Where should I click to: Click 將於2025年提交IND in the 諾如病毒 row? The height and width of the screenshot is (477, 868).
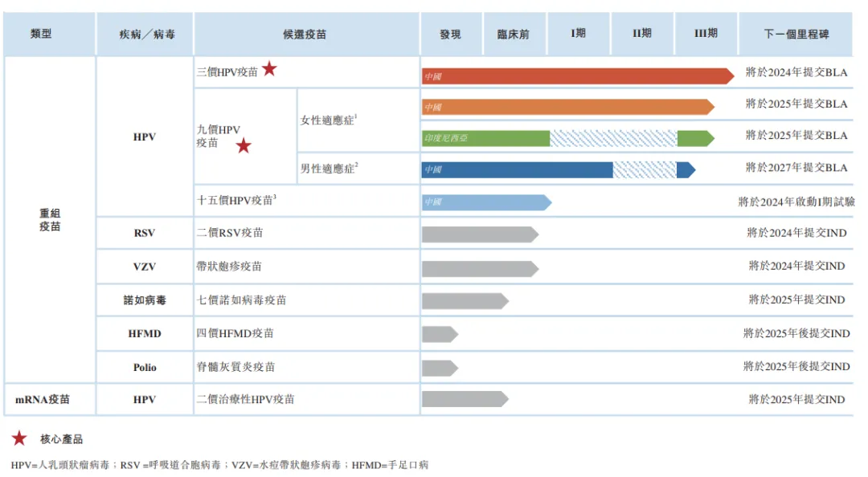[x=796, y=300]
